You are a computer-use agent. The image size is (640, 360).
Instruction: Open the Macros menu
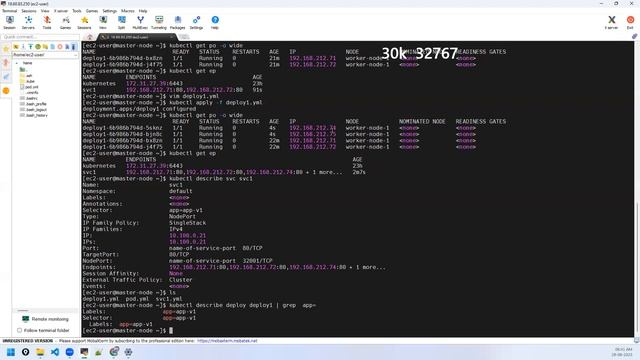point(127,11)
